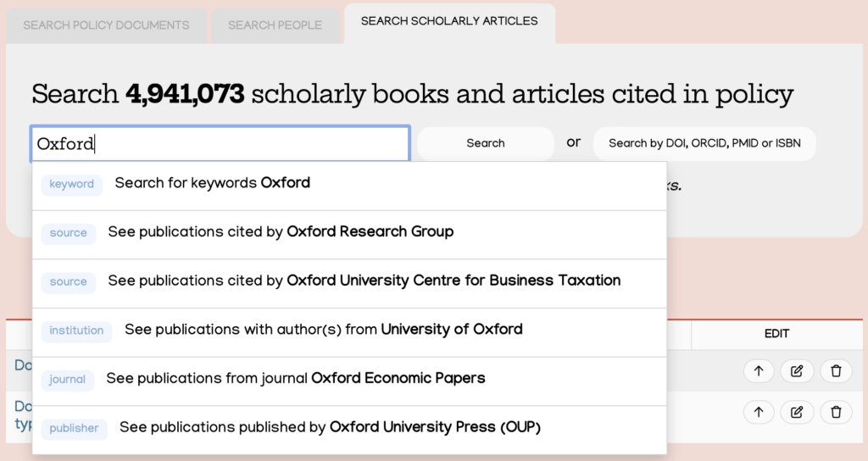Click the keyword tag label

click(x=72, y=184)
